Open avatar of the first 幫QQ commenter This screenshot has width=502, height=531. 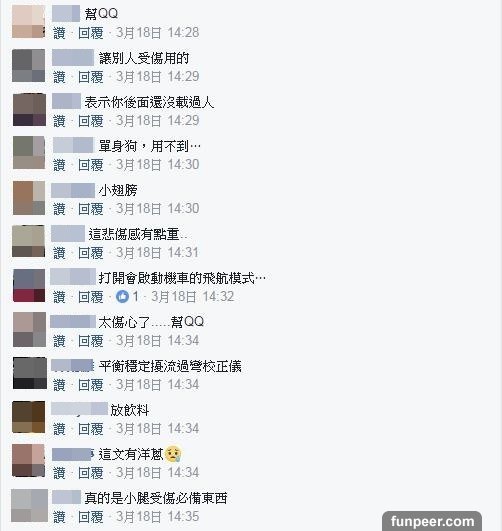point(28,21)
